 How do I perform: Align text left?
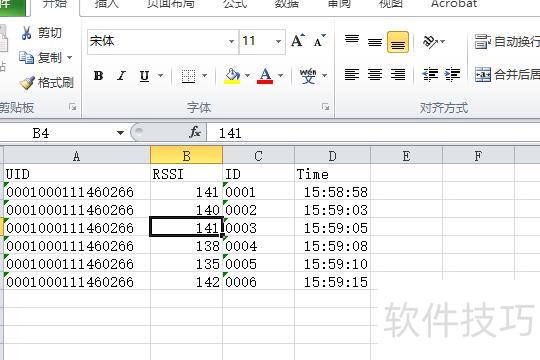352,74
